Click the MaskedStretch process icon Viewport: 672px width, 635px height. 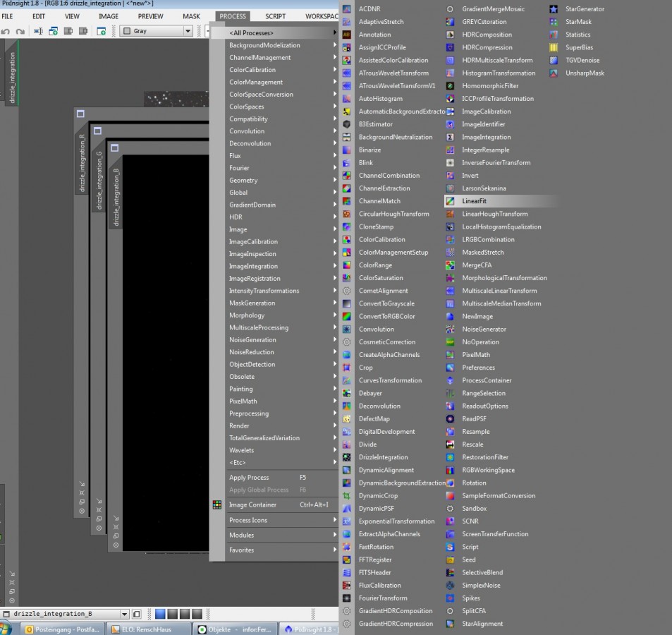pos(450,253)
